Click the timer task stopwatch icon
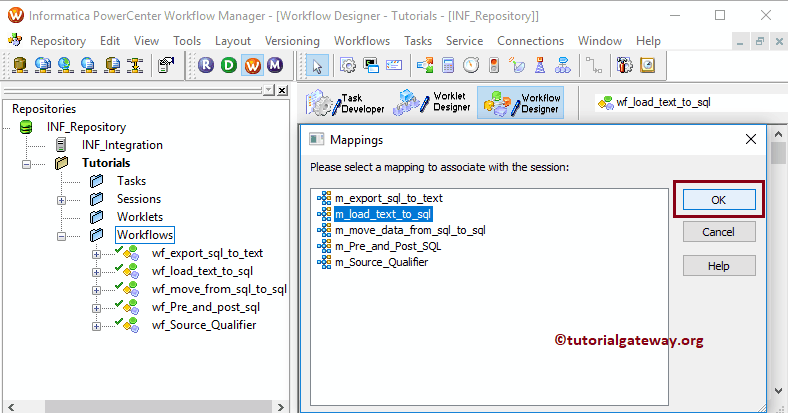Viewport: 788px width, 413px height. [x=470, y=65]
